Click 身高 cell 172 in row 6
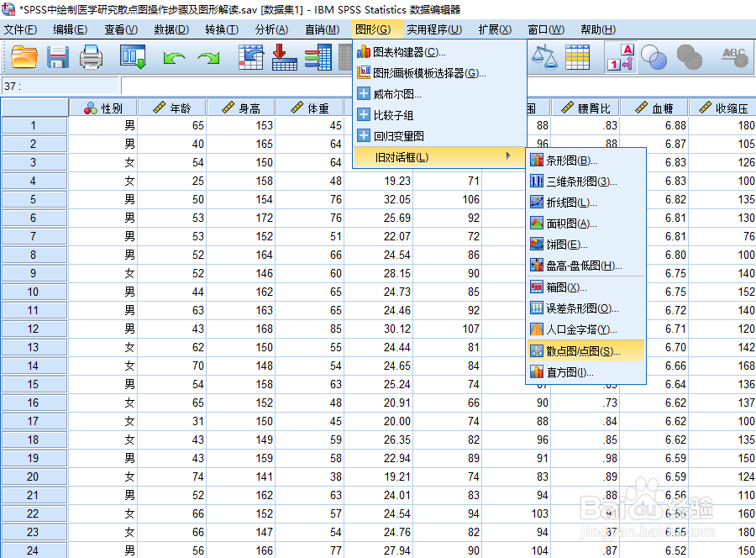The width and height of the screenshot is (756, 558). [241, 218]
